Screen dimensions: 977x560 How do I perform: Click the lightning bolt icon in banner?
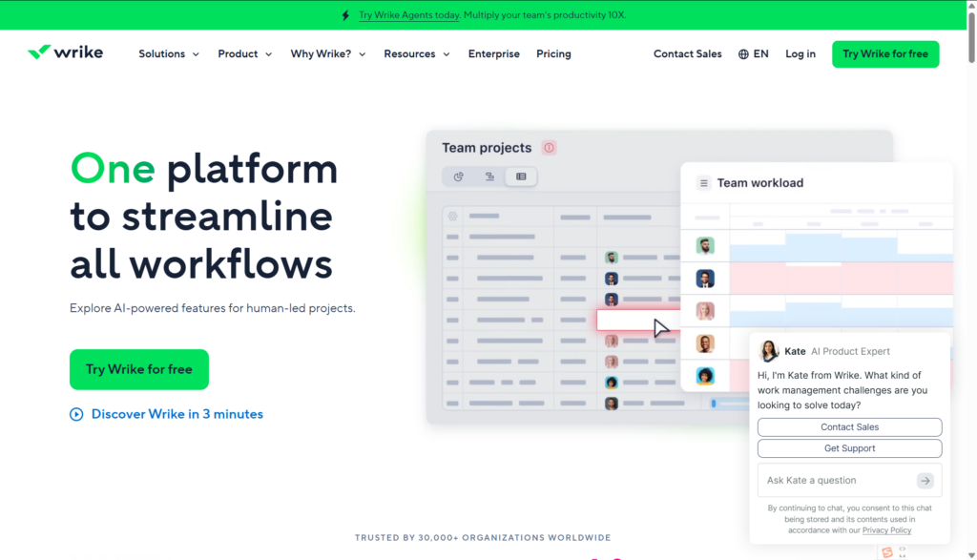point(344,15)
